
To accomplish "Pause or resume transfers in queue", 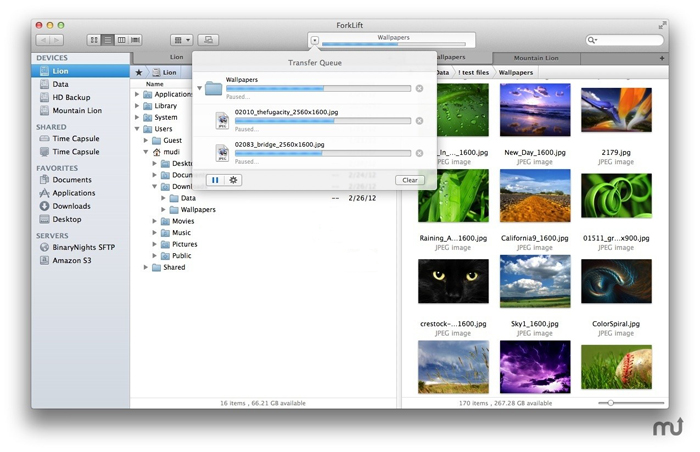I will 215,180.
